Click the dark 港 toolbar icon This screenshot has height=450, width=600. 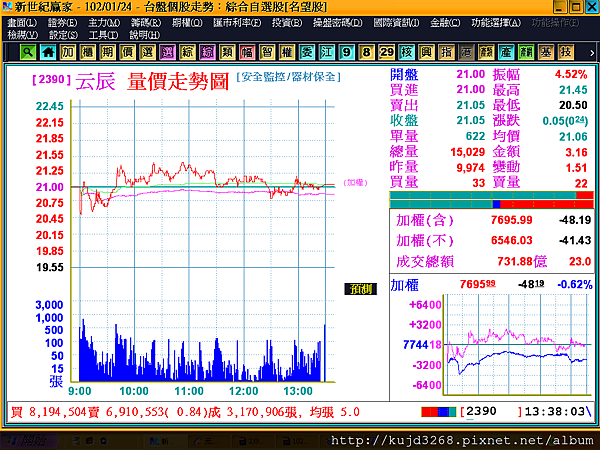point(466,52)
